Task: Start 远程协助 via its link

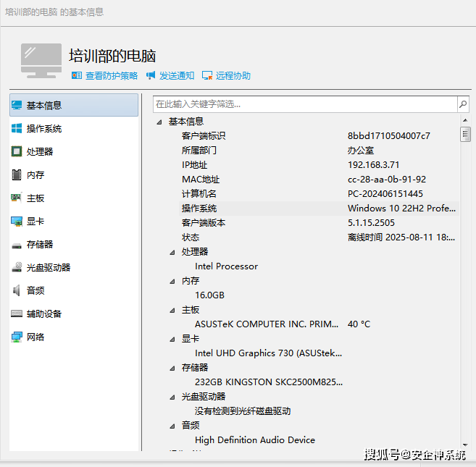Action: pyautogui.click(x=233, y=75)
